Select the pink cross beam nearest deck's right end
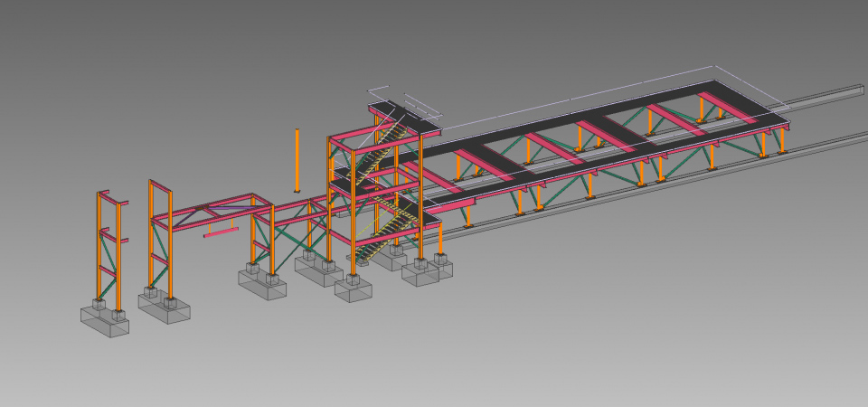The width and height of the screenshot is (868, 407). point(726,105)
